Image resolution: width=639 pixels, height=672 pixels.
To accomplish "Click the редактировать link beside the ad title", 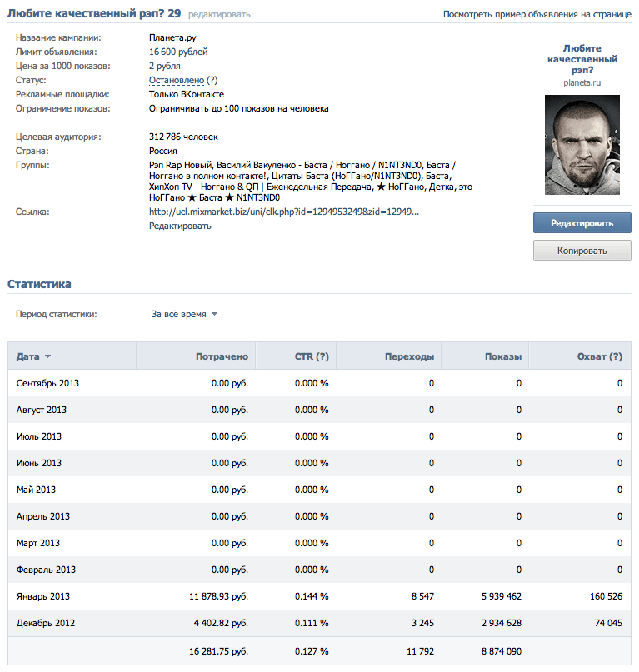I will click(x=219, y=14).
